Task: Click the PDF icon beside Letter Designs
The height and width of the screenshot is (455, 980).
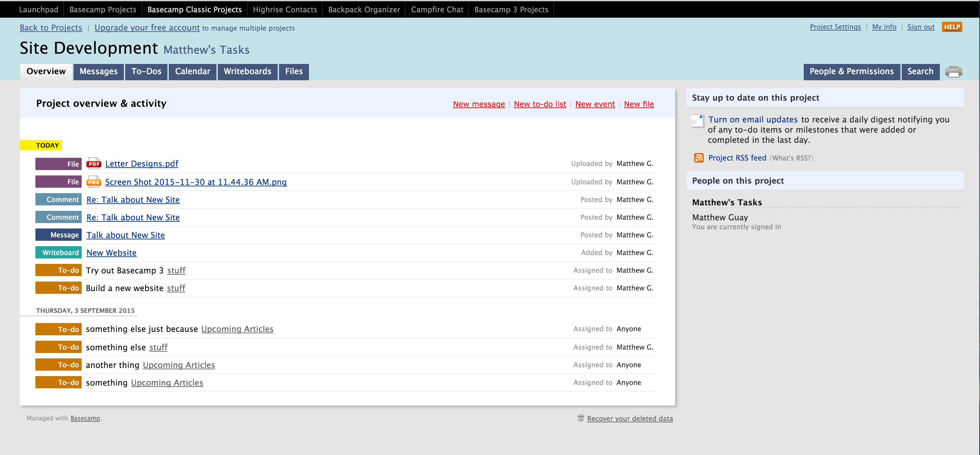Action: coord(94,164)
